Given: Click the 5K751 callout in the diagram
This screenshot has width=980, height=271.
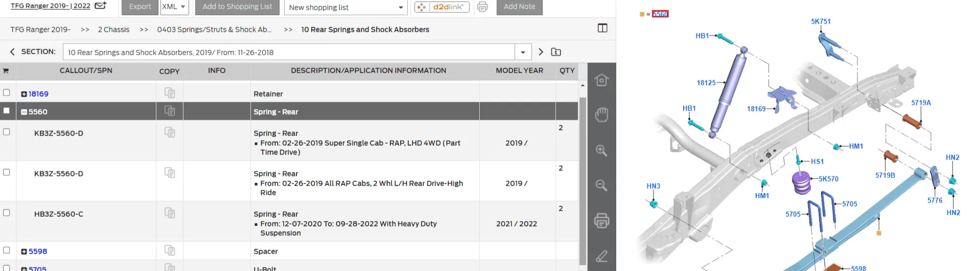Looking at the screenshot, I should tap(821, 21).
